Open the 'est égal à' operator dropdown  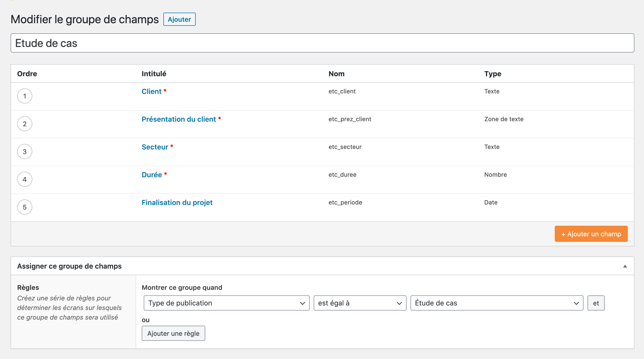360,303
